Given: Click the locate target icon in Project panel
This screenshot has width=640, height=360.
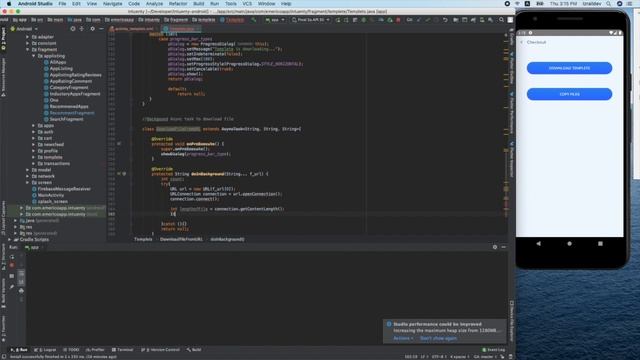Looking at the screenshot, I should point(73,29).
